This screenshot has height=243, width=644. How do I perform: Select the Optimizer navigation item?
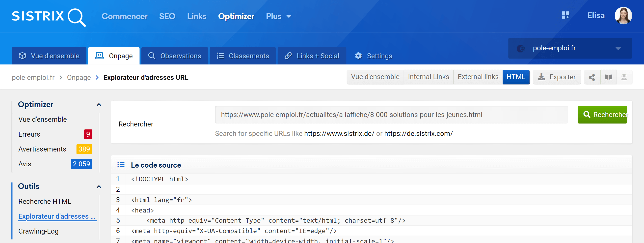pos(236,16)
